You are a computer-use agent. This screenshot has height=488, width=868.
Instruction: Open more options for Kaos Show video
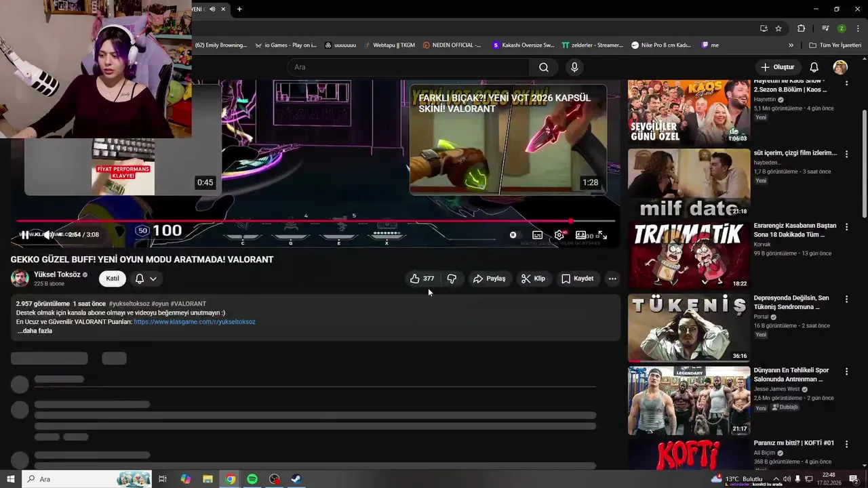[x=846, y=82]
